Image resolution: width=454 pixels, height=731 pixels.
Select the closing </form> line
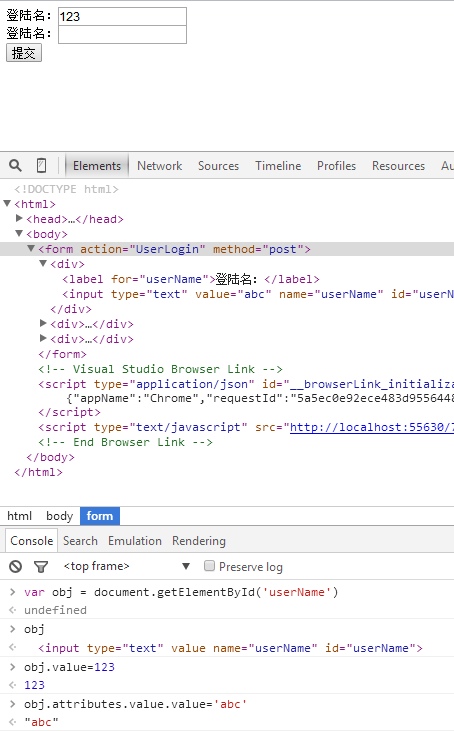(62, 354)
